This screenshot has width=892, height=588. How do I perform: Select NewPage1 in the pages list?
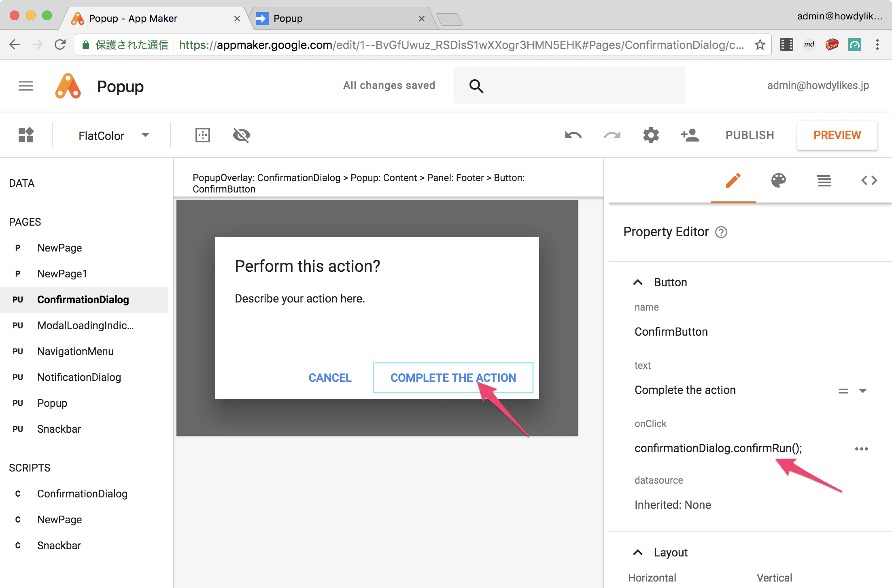pyautogui.click(x=84, y=274)
